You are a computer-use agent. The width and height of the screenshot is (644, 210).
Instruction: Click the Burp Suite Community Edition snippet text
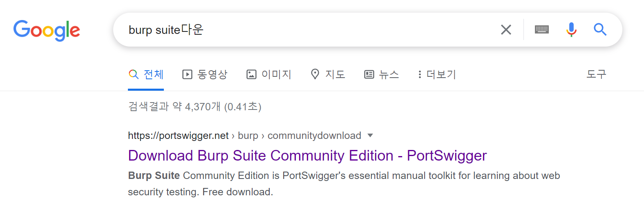(x=344, y=184)
